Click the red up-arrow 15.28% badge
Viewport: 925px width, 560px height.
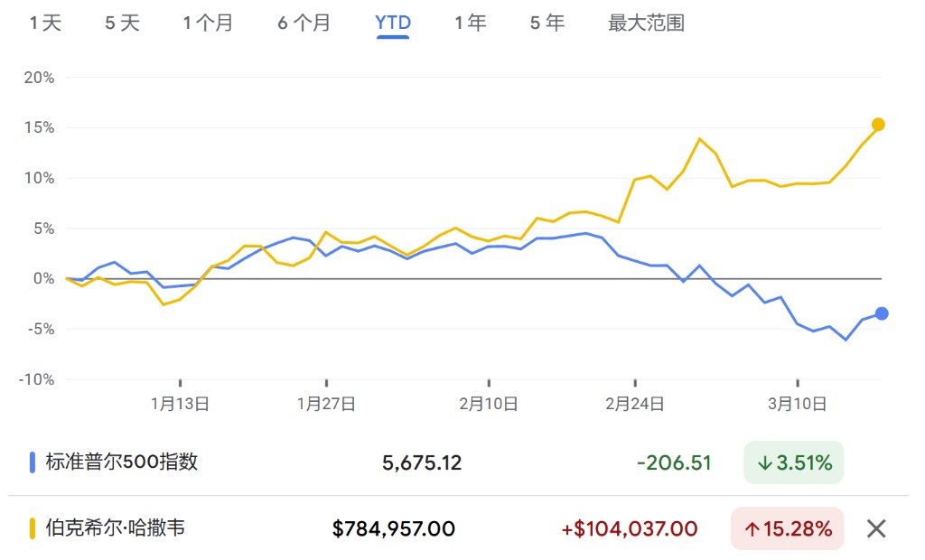[788, 528]
